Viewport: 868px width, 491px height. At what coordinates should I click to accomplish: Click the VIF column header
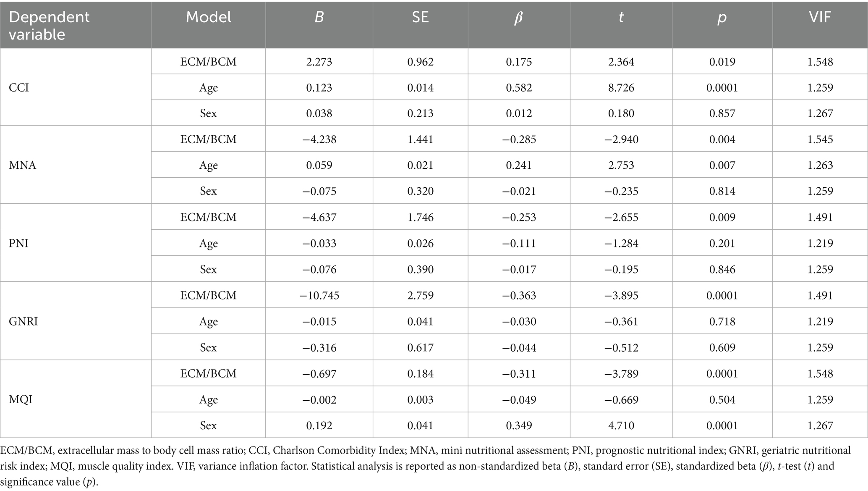tap(820, 17)
